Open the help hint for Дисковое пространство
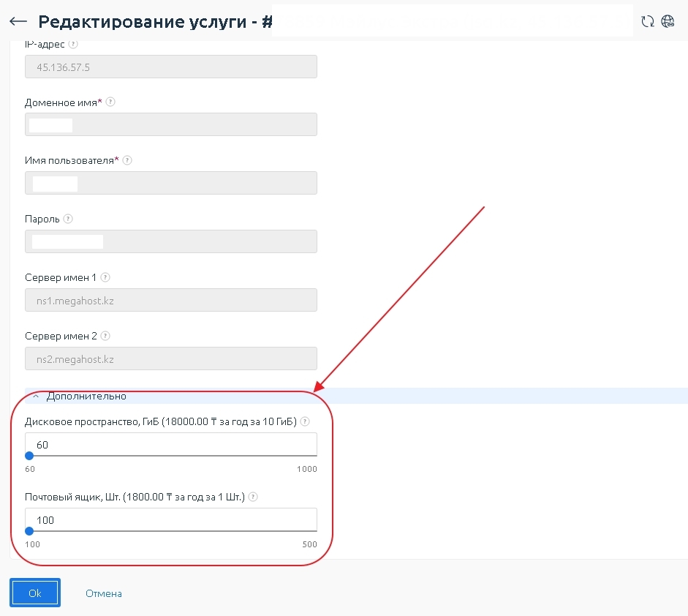This screenshot has height=616, width=688. pyautogui.click(x=305, y=421)
